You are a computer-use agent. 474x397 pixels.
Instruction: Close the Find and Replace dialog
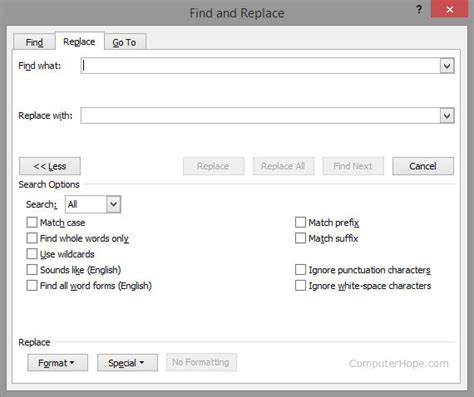[x=449, y=10]
